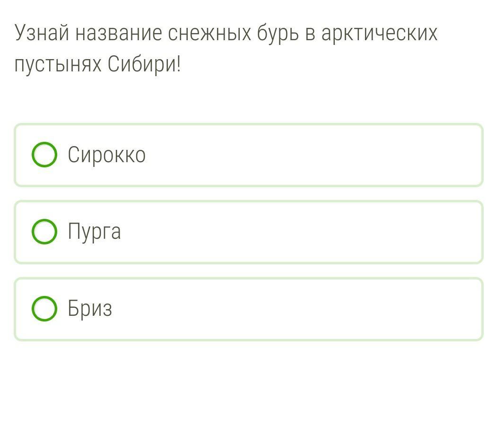Screen dimensions: 504x434
Task: Click the word Узнай in the question
Action: 42,34
